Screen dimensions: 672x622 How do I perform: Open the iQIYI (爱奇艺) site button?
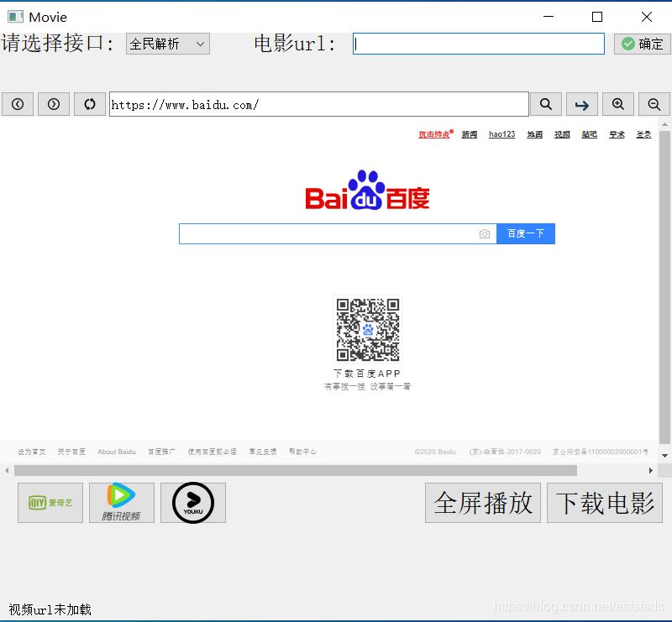point(50,503)
